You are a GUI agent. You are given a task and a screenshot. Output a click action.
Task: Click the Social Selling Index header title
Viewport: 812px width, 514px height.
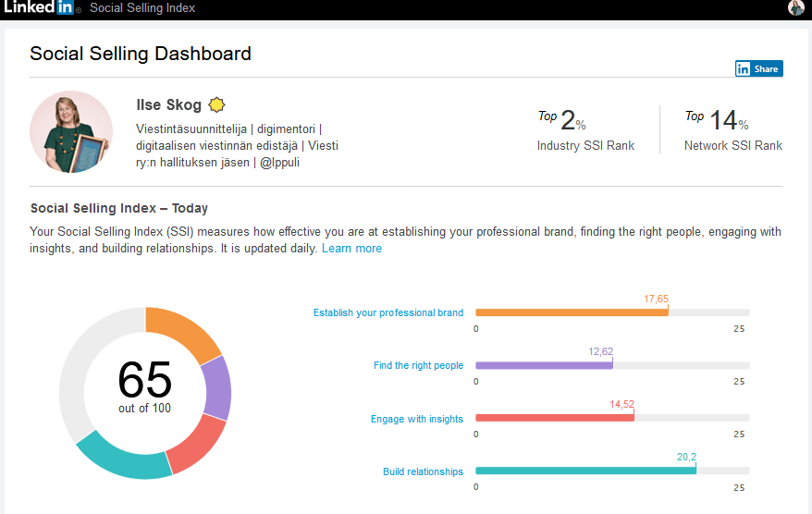(142, 8)
